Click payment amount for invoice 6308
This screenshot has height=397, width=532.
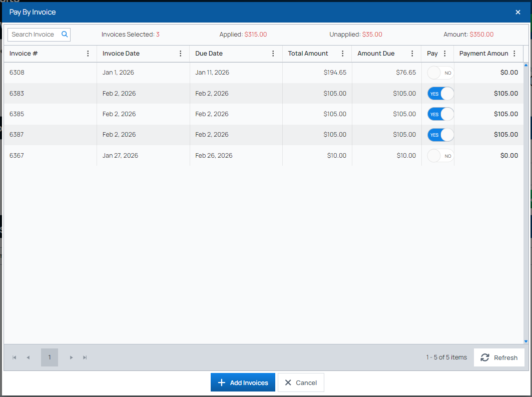point(509,73)
